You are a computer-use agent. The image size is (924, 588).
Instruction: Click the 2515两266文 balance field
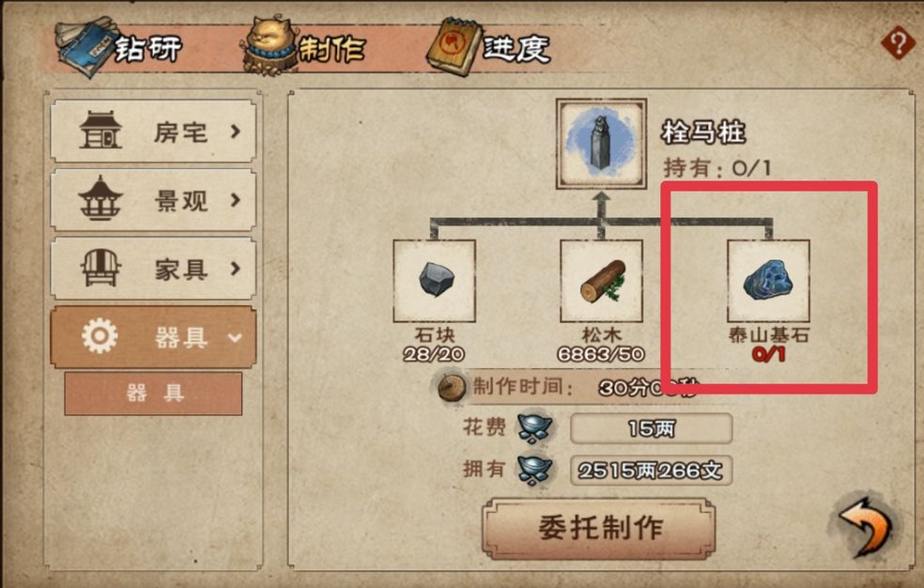point(651,471)
